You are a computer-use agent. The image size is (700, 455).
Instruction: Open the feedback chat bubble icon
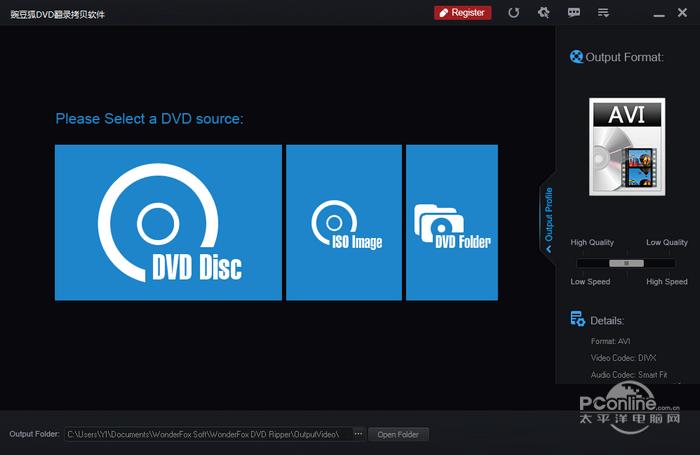click(x=574, y=13)
